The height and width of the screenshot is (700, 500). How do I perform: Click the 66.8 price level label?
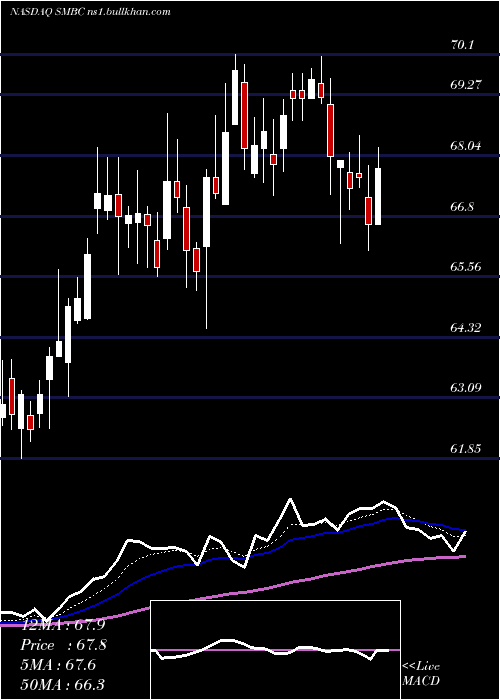pos(463,206)
